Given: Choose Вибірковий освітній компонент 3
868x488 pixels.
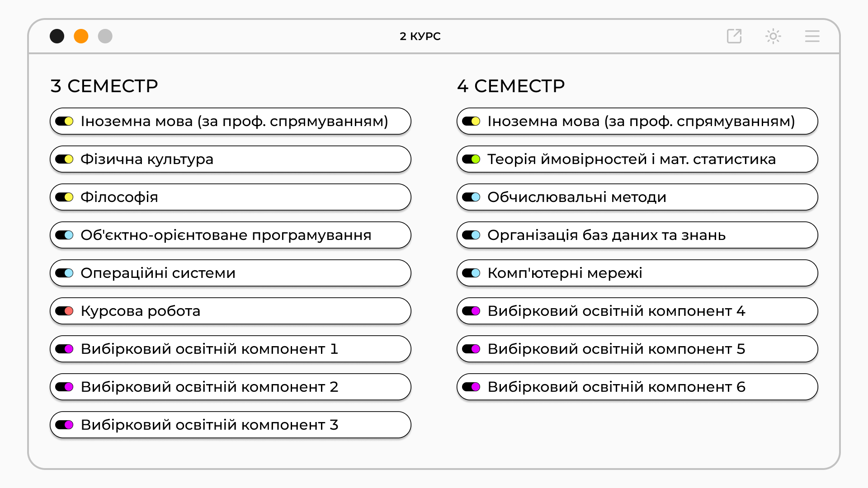Looking at the screenshot, I should point(231,425).
